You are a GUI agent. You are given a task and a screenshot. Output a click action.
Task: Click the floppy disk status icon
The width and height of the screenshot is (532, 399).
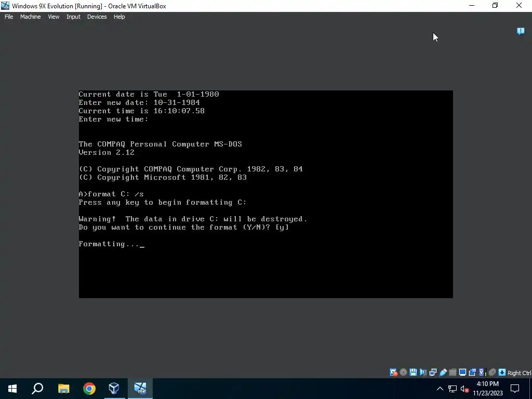[413, 373]
